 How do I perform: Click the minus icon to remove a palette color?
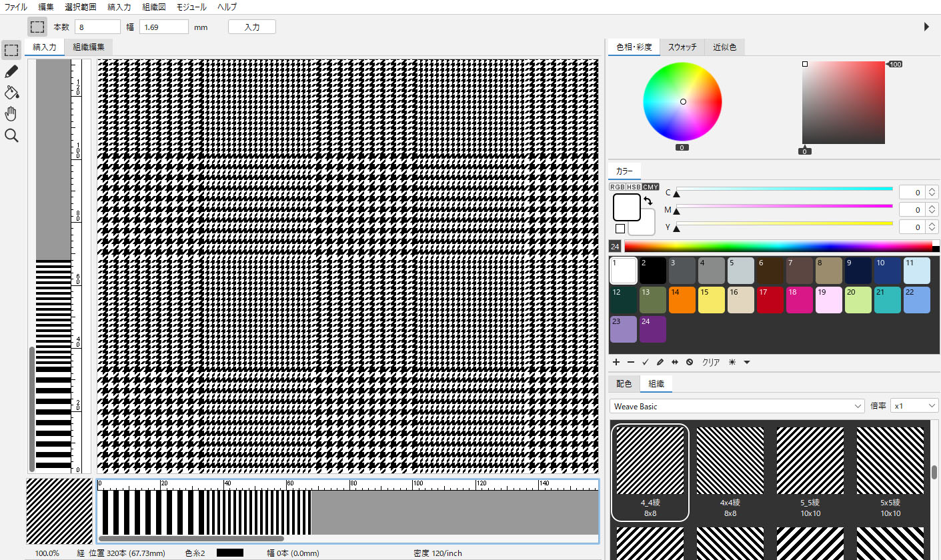(630, 362)
